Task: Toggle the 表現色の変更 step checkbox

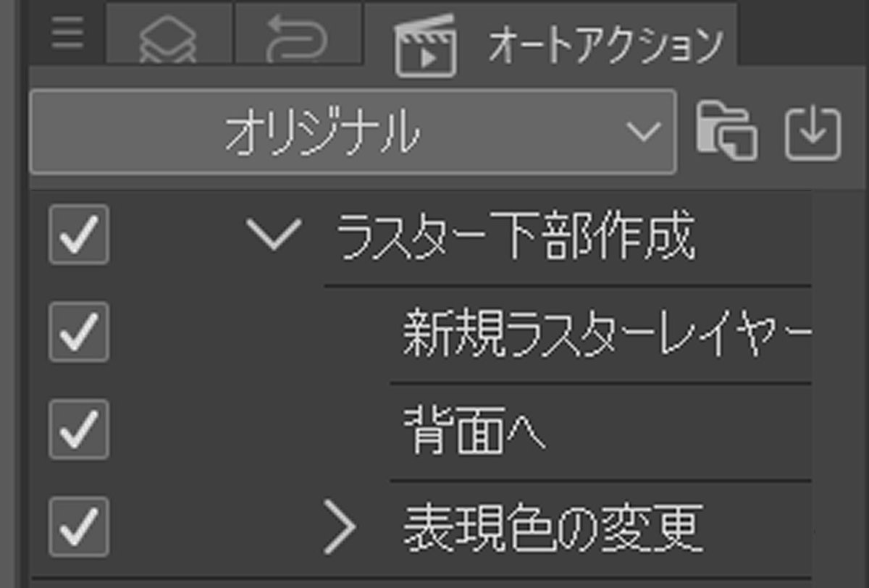Action: [x=79, y=526]
